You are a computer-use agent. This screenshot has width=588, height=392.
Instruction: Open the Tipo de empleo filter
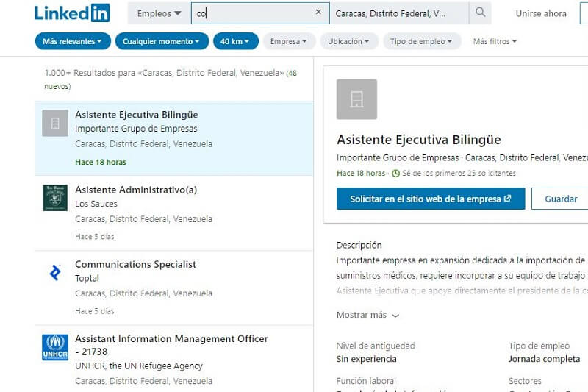[x=422, y=41]
